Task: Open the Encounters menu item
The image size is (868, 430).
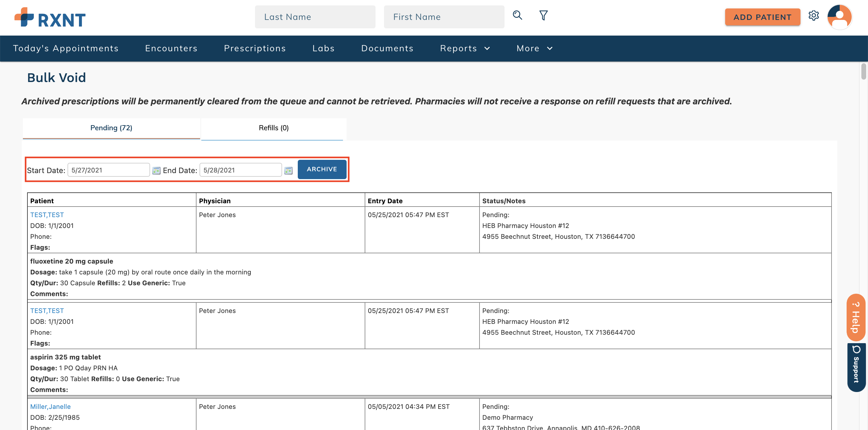Action: pos(171,48)
